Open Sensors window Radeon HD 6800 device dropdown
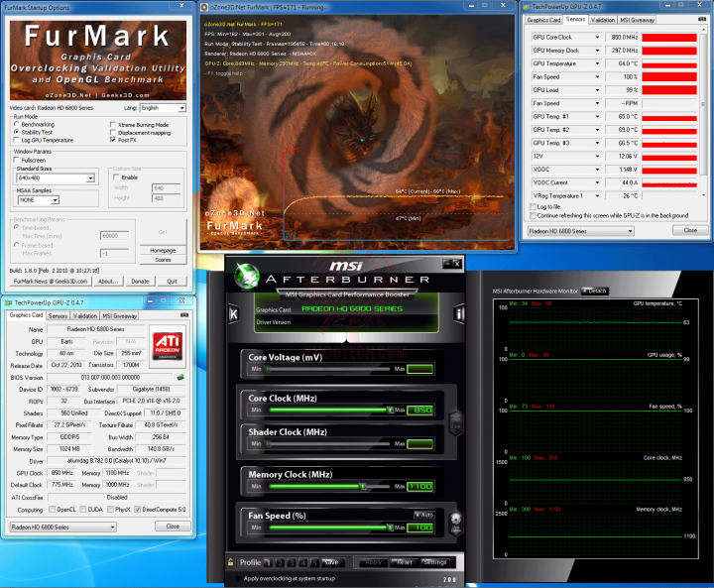 point(580,231)
